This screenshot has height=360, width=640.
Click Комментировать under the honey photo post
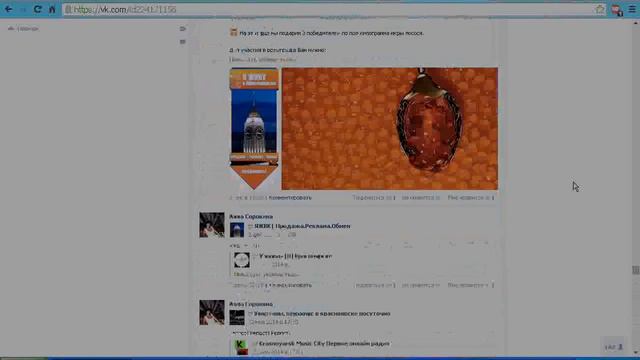(x=290, y=198)
